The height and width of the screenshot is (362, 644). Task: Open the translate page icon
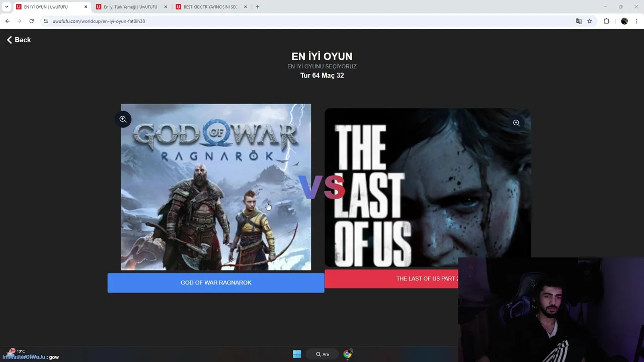pos(579,21)
